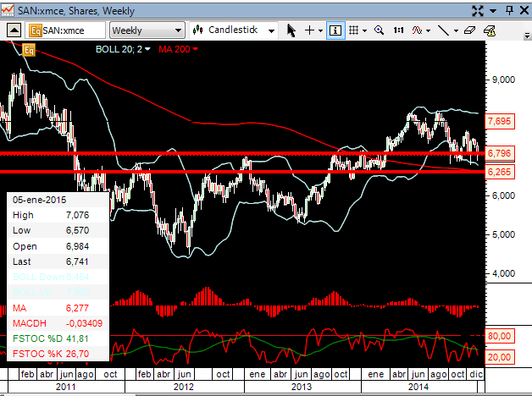Select the trendline drawing tool
The image size is (532, 396).
pyautogui.click(x=443, y=30)
